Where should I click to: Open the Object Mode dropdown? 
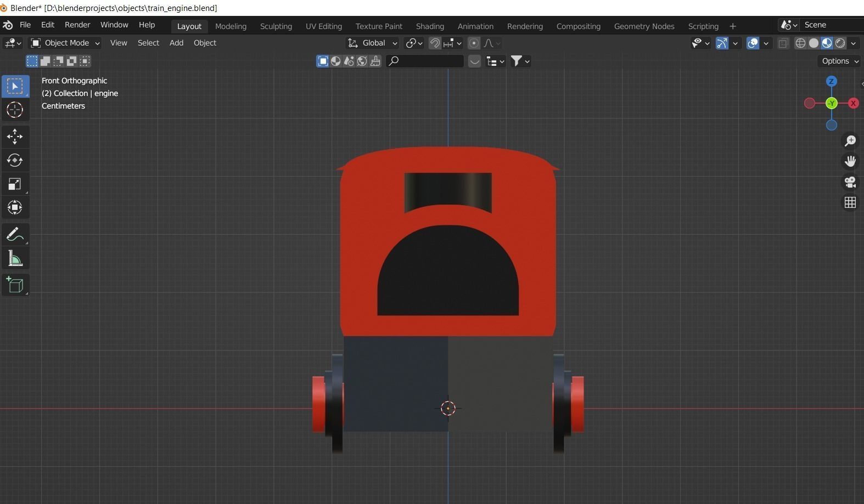[x=65, y=43]
